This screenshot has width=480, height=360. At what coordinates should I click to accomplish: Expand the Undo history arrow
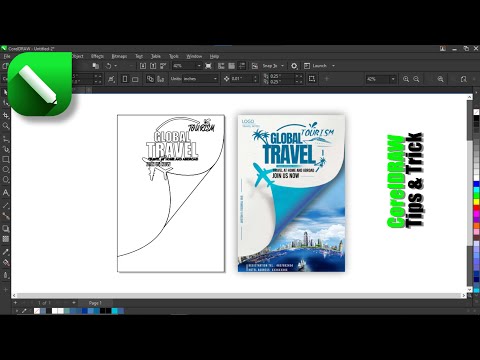coord(116,66)
